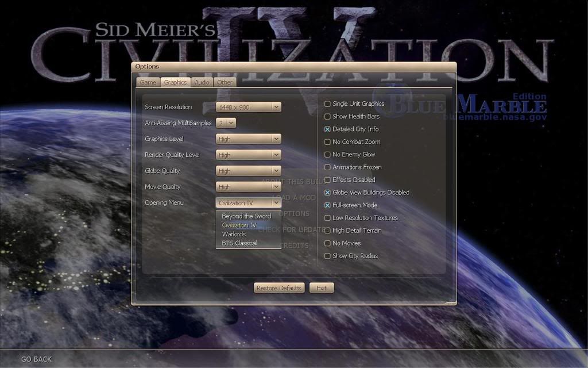Expand Anti-Aliasing MultiSamples dropdown
Image resolution: width=588 pixels, height=368 pixels.
tap(226, 123)
